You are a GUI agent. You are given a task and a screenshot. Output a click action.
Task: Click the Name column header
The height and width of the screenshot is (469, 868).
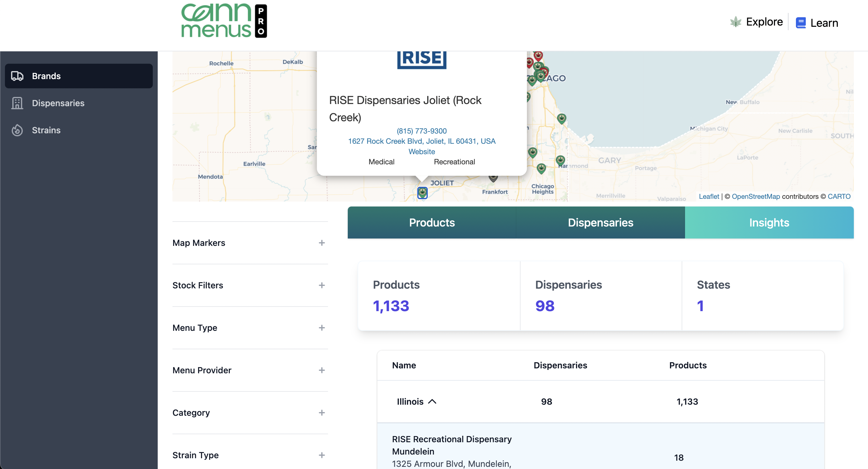click(x=404, y=365)
